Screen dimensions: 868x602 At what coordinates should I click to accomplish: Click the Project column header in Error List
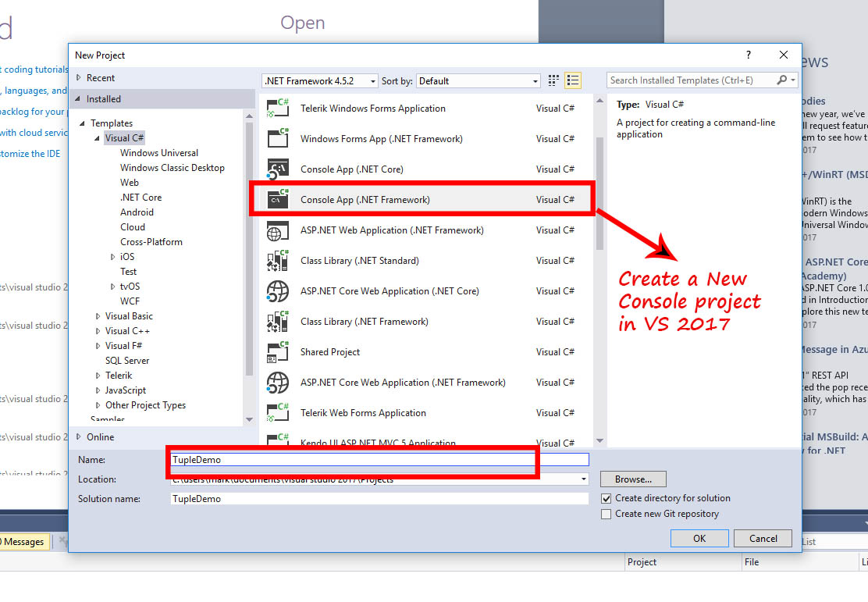642,561
